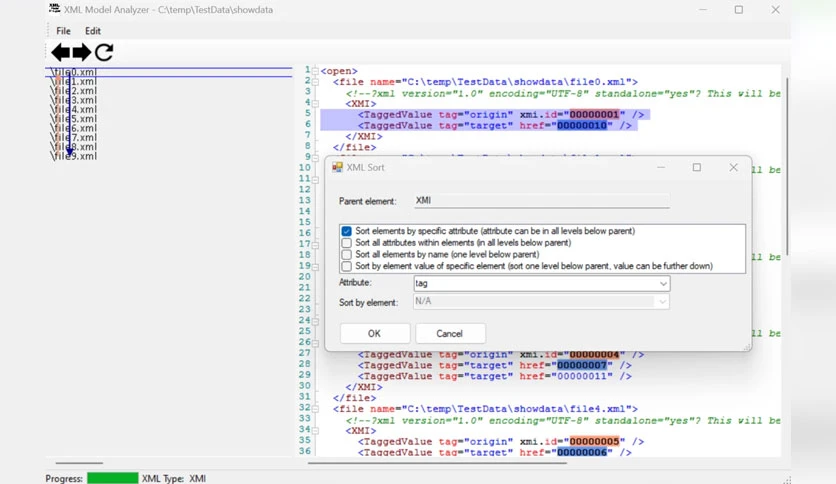Click the forward arrow toolbar icon

[x=82, y=52]
